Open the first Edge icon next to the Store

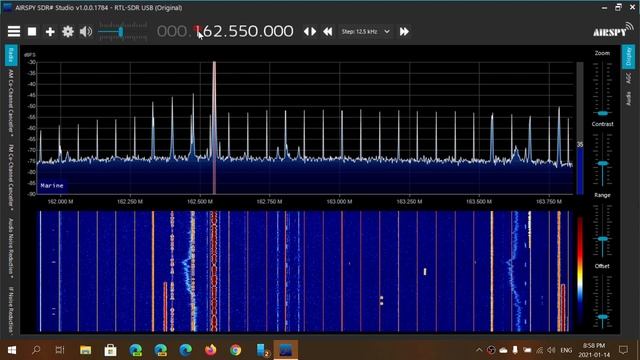pos(136,350)
